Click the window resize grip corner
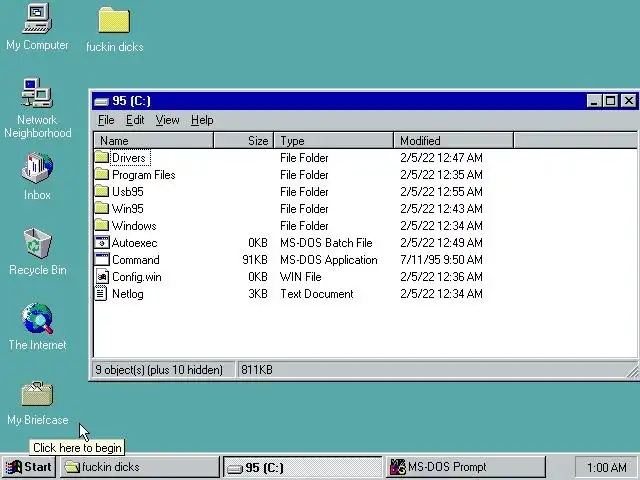Viewport: 640px width, 480px height. [x=633, y=372]
